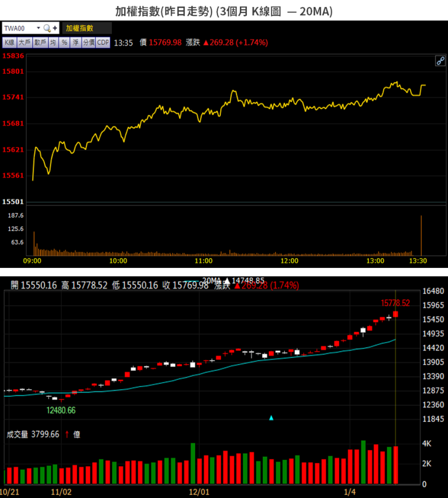The image size is (448, 498).
Task: Click the 12/01 date axis label
Action: coord(199,492)
